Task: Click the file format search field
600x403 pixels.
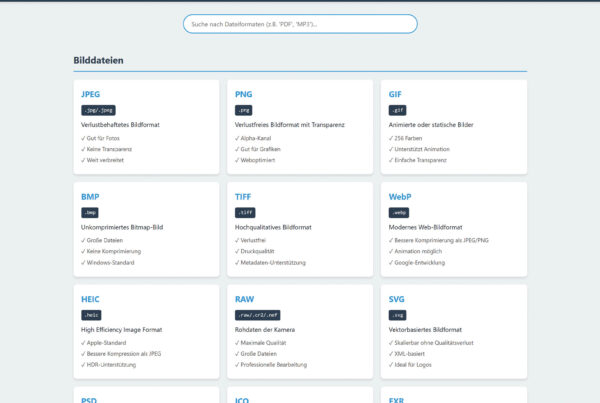Action: click(300, 24)
